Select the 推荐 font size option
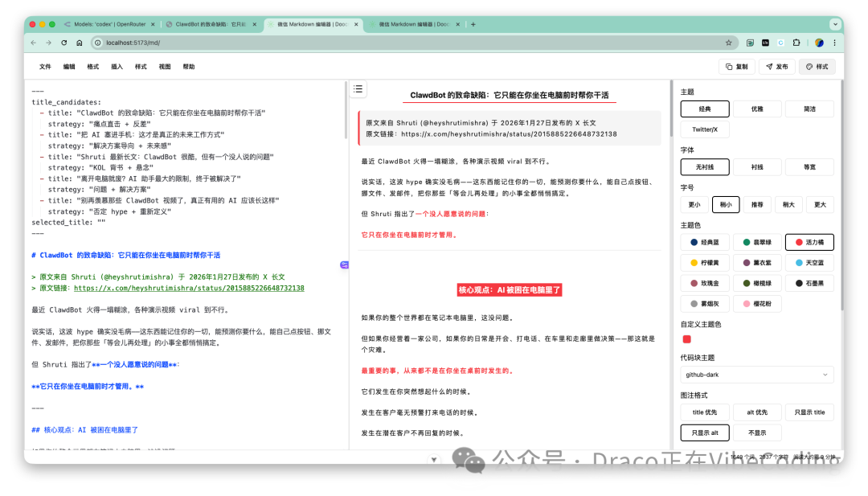This screenshot has width=868, height=496. tap(755, 204)
